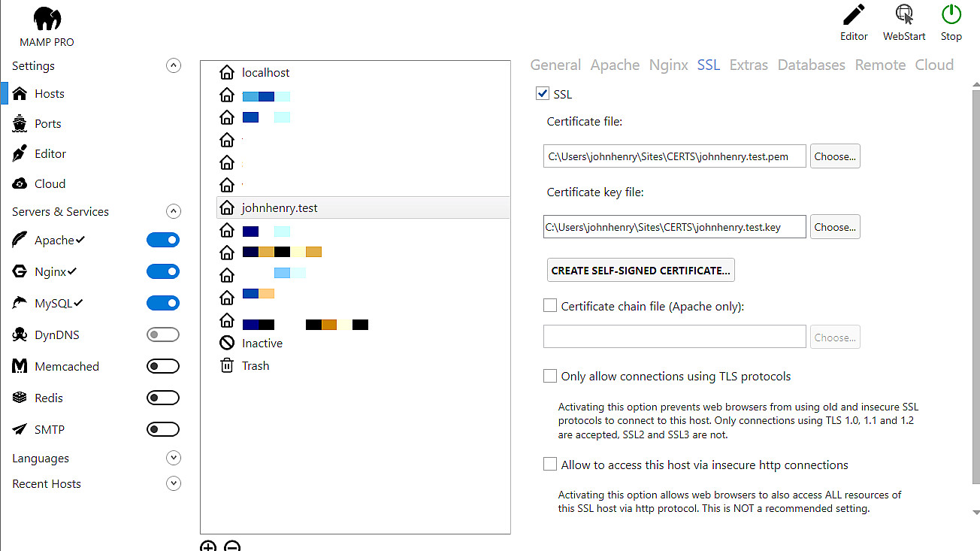Collapse the Settings section chevron
Screen dimensions: 980x551
pyautogui.click(x=174, y=65)
